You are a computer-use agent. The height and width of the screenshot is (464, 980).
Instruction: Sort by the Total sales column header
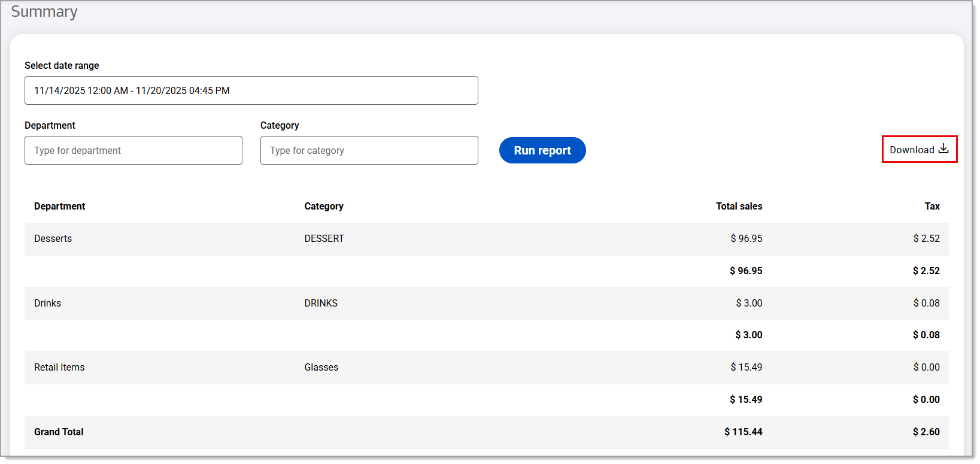click(739, 206)
